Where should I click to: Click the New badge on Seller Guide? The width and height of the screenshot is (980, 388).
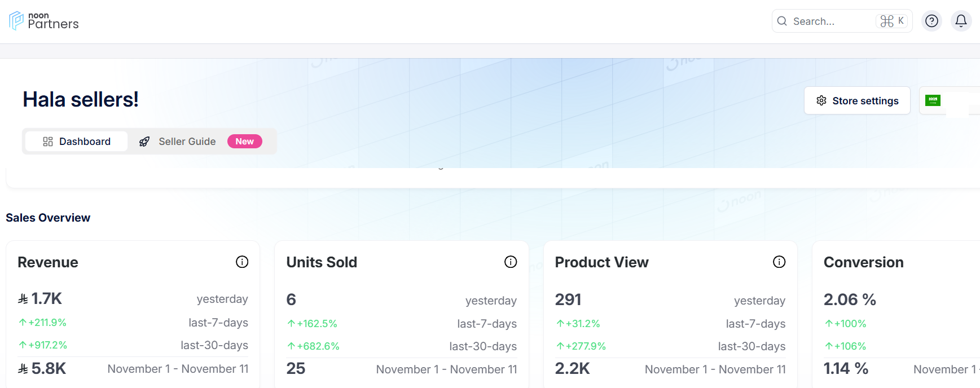[244, 141]
